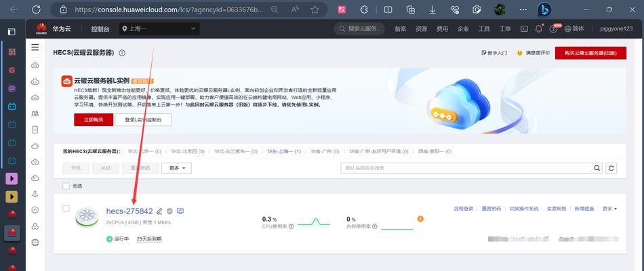The height and width of the screenshot is (271, 644).
Task: Click the 新增磁盘 link
Action: point(584,209)
